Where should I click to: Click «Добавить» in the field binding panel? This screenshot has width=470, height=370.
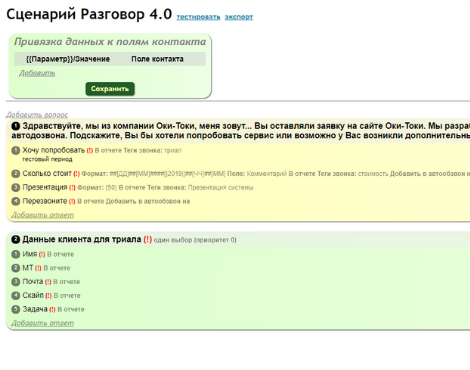37,73
